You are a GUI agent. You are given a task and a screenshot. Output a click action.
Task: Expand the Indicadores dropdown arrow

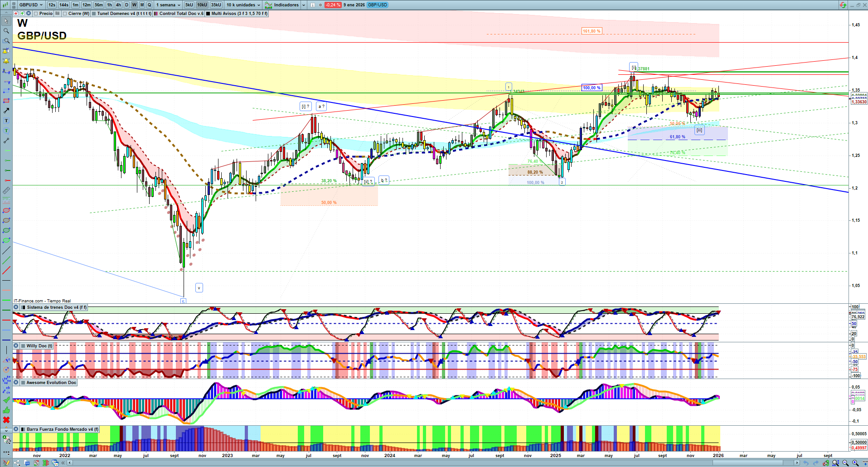(304, 5)
